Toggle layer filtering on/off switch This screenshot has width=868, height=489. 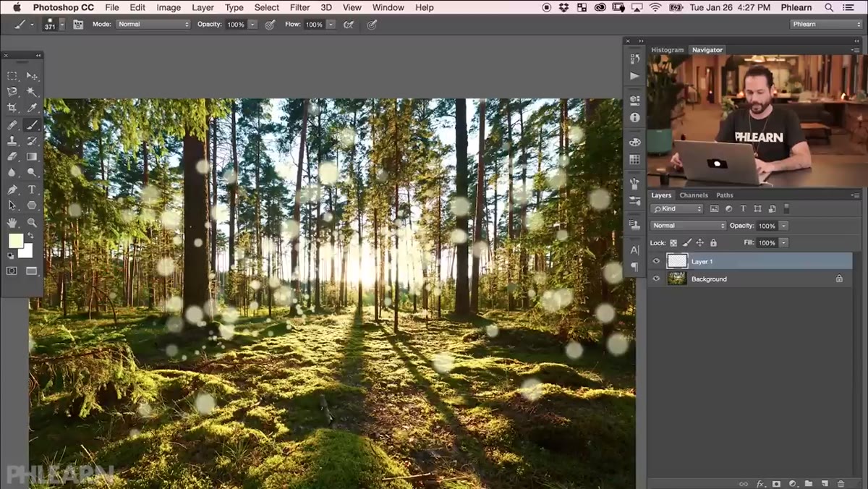786,208
